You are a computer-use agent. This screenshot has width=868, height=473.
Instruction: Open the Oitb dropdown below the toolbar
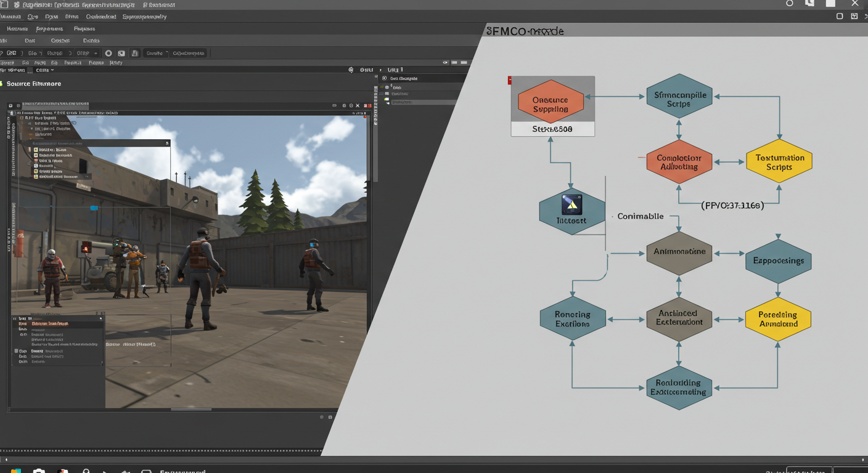(45, 70)
